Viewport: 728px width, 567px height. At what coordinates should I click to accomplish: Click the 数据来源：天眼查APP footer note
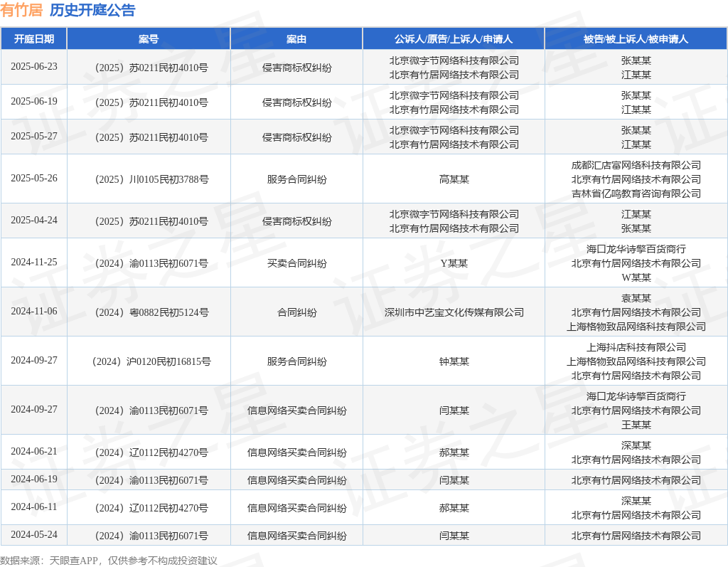point(109,561)
